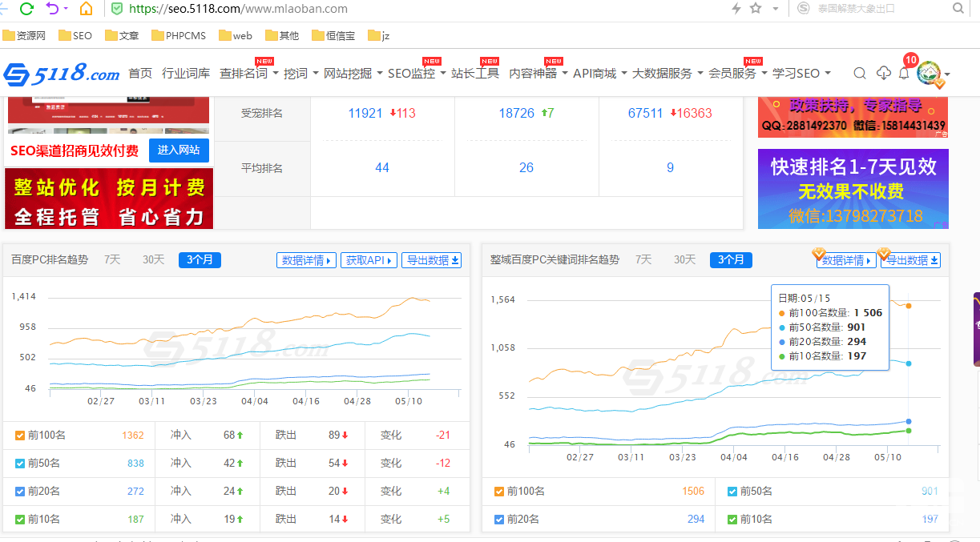The height and width of the screenshot is (542, 980).
Task: Click the 整站优化 按月计费 banner ad
Action: coord(111,199)
